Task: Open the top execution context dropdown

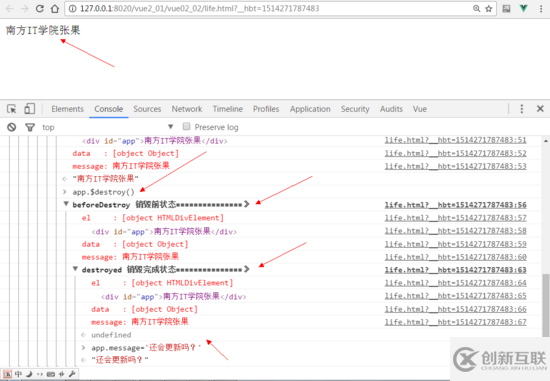Action: 108,127
